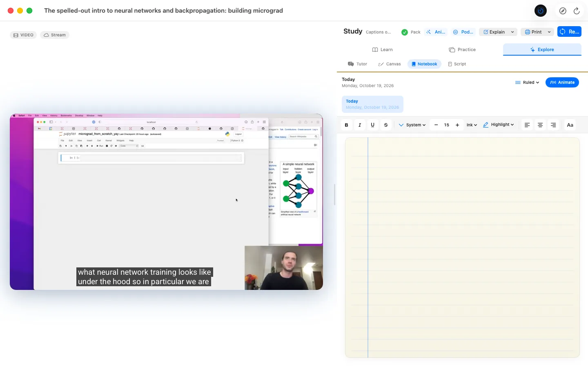This screenshot has width=588, height=368.
Task: Toggle bold formatting in notebook toolbar
Action: (347, 125)
